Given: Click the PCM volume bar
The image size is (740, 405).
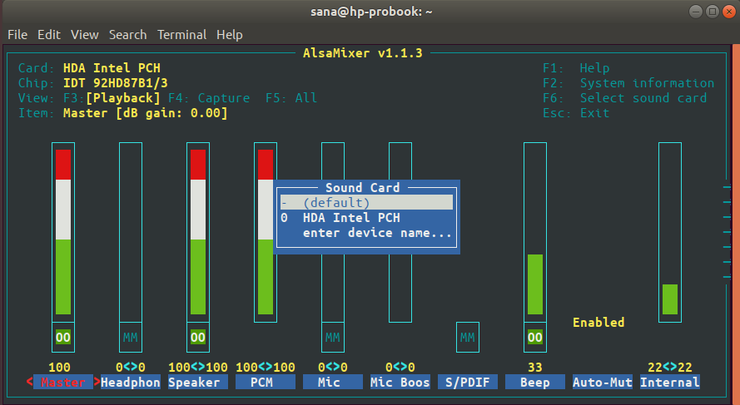Looking at the screenshot, I should pyautogui.click(x=265, y=232).
